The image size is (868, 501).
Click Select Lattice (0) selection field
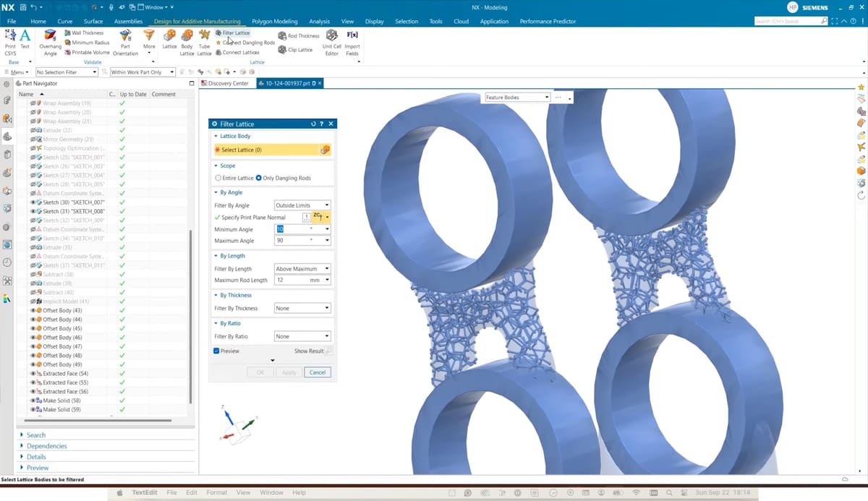click(265, 150)
